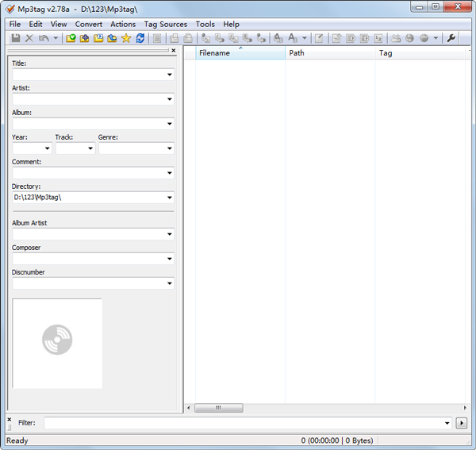Image resolution: width=476 pixels, height=450 pixels.
Task: Click the freedb tag source globe icon
Action: point(410,38)
